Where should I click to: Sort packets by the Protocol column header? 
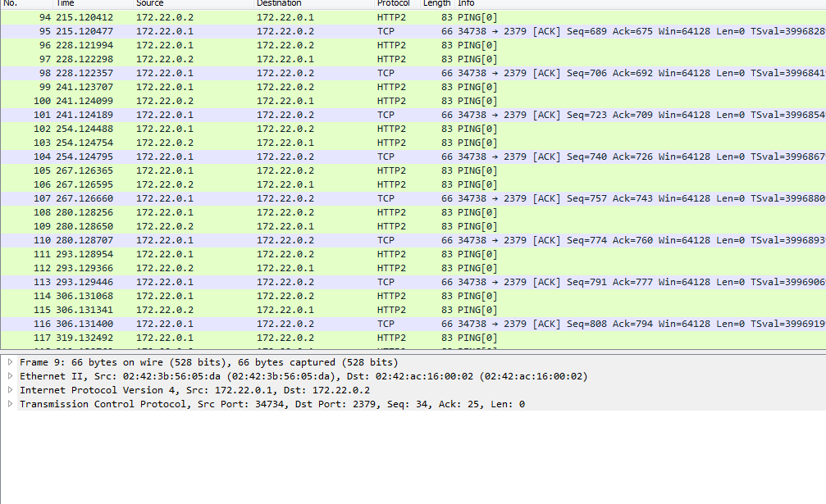(397, 3)
